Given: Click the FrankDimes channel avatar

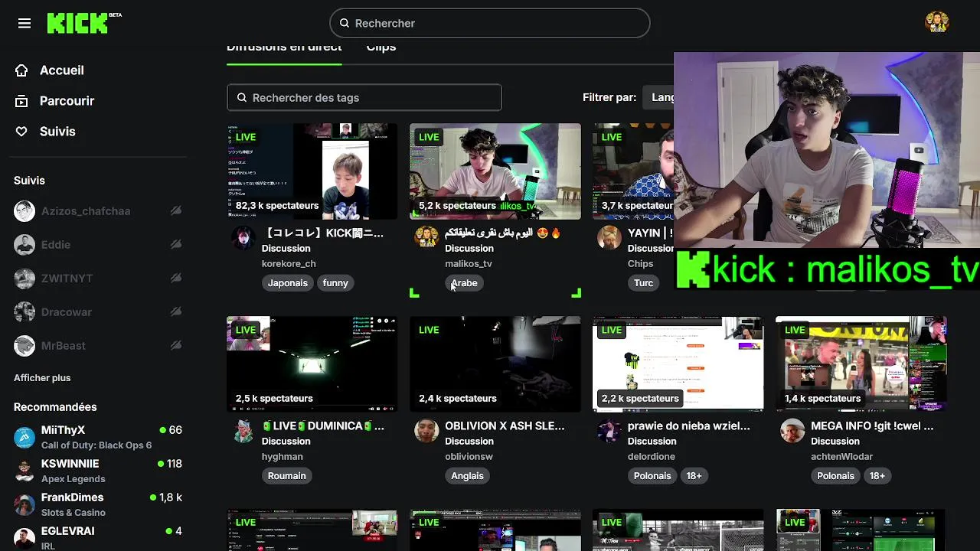Looking at the screenshot, I should 24,505.
